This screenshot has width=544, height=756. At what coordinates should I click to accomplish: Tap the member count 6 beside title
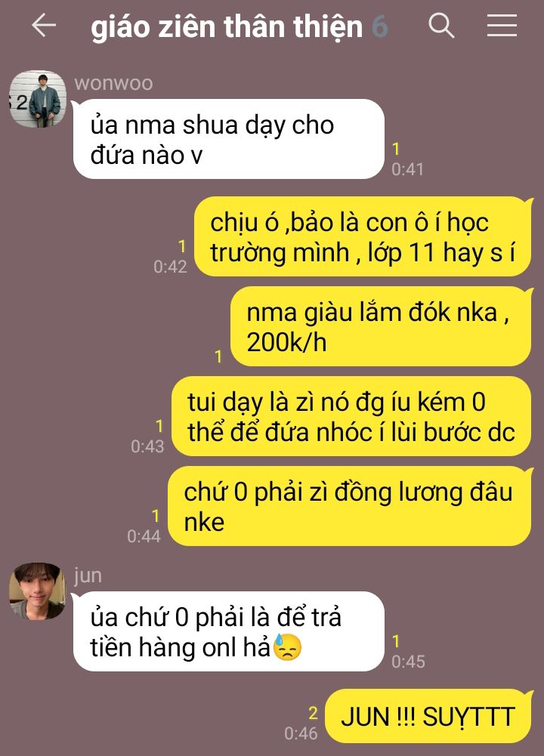point(380,26)
